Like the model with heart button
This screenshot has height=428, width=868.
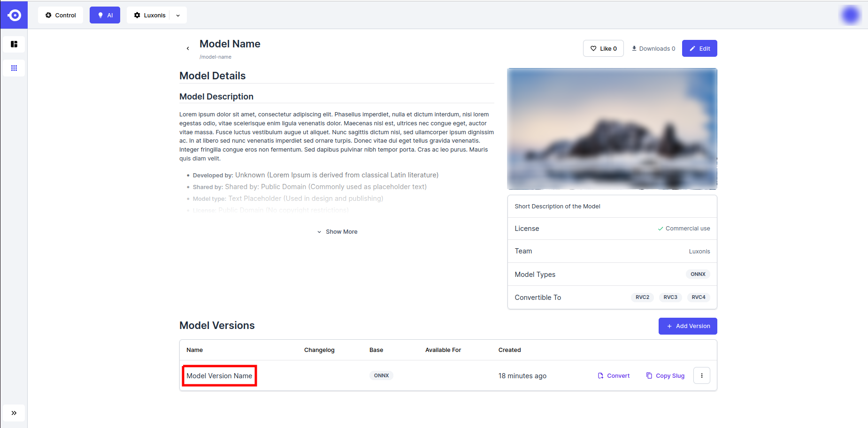pos(603,48)
